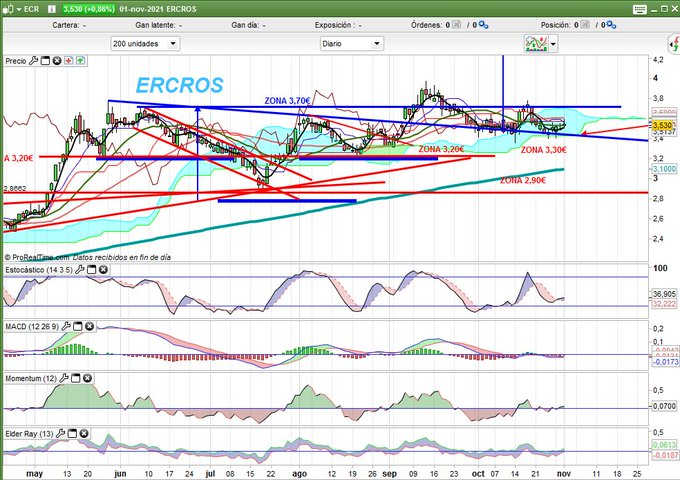
Task: Remove the Estocástico indicator panel
Action: (x=103, y=270)
